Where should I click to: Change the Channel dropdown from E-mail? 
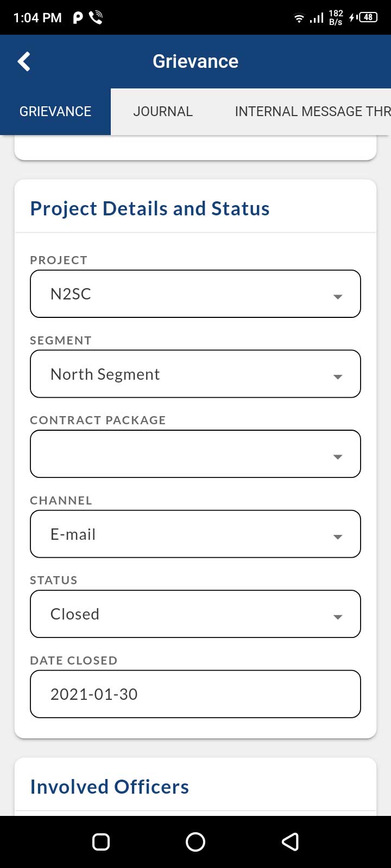click(x=195, y=534)
